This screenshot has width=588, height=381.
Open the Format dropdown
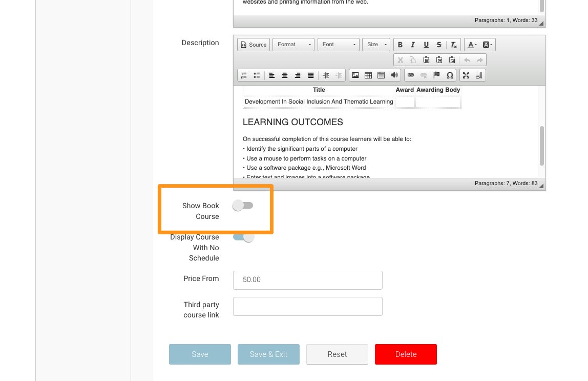[293, 45]
